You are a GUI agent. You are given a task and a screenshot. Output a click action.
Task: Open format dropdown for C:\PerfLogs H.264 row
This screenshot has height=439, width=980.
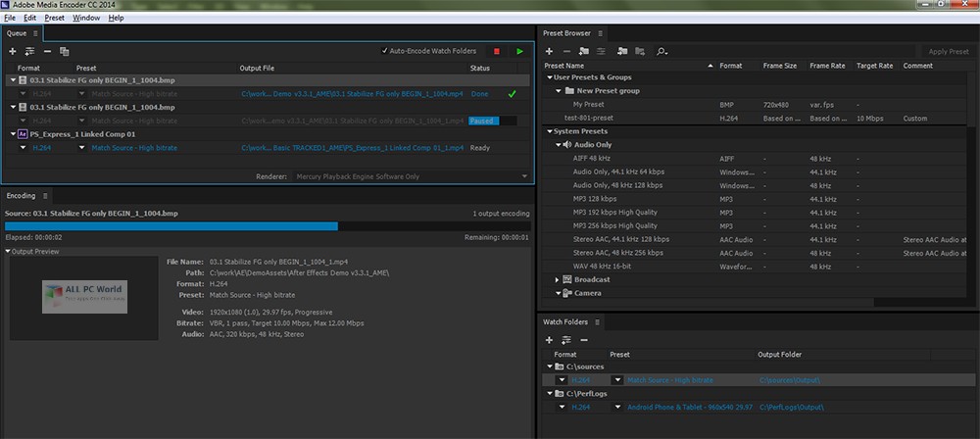(x=562, y=407)
